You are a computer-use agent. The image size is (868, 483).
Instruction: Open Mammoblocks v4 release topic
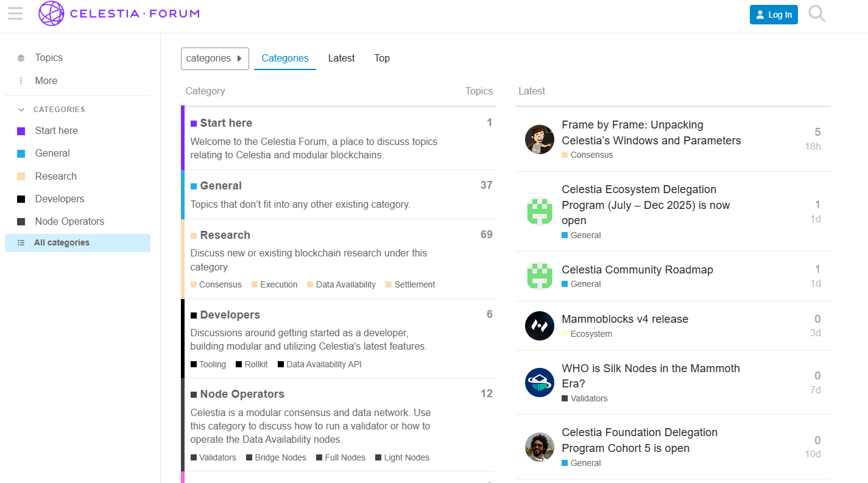(625, 319)
